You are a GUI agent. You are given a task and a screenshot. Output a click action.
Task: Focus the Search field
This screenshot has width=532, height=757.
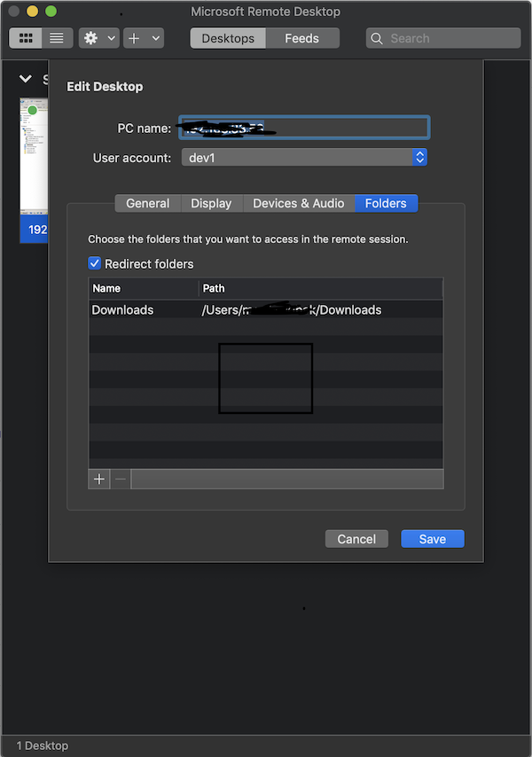(x=443, y=38)
